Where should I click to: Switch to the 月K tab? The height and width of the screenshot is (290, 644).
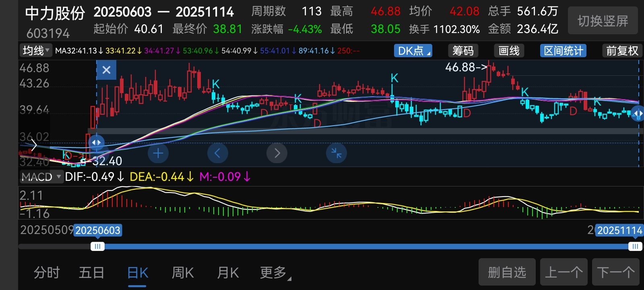[x=228, y=273]
